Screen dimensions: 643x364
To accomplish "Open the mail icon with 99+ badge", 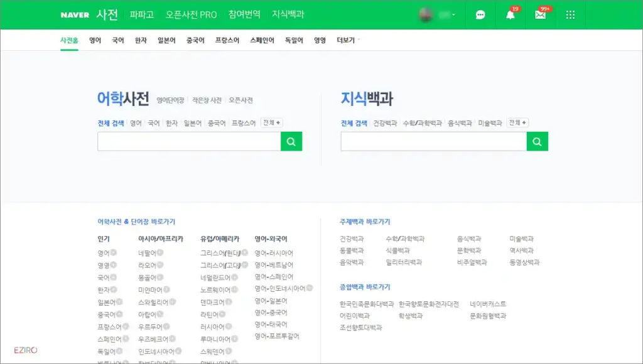I will click(540, 14).
